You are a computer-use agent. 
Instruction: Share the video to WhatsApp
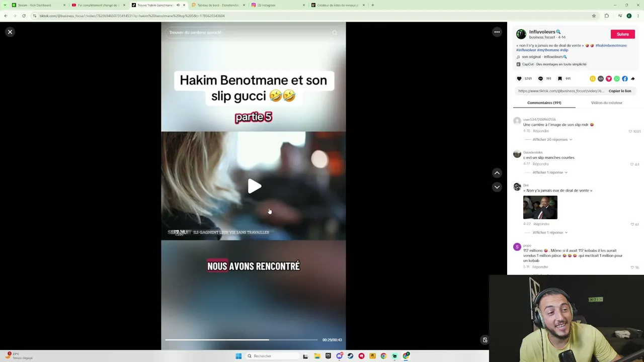[x=617, y=79]
